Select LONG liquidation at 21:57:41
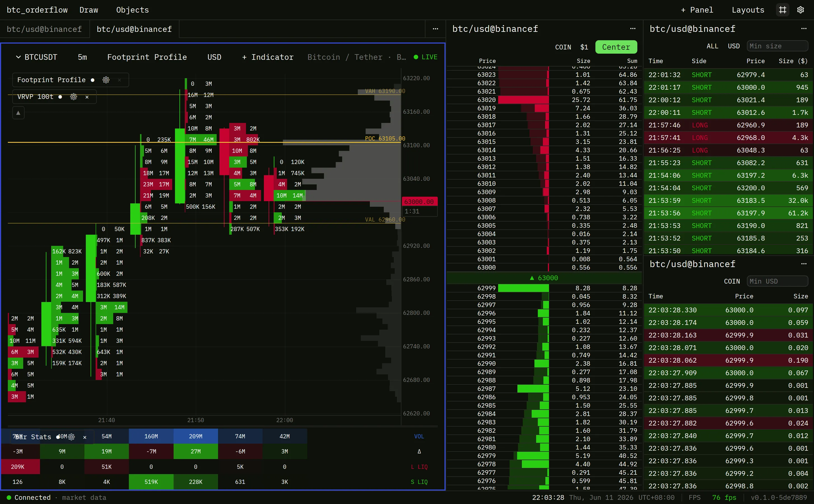The height and width of the screenshot is (504, 814). (728, 138)
